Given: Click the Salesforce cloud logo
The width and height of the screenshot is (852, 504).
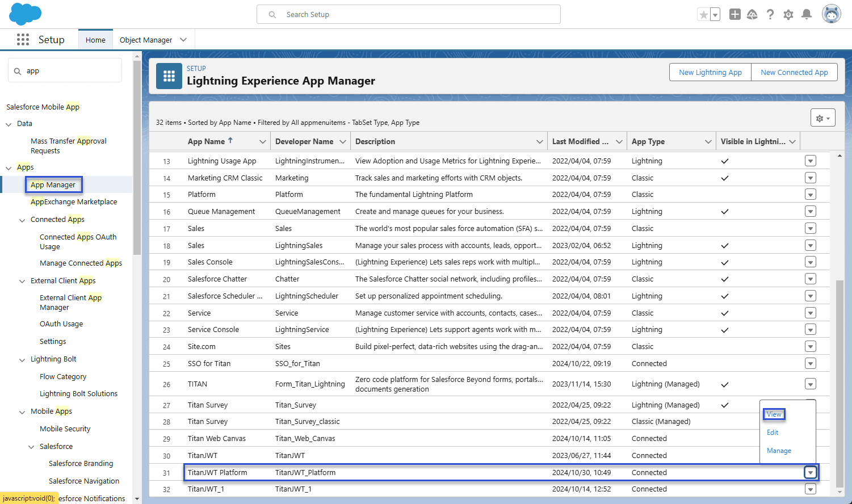Looking at the screenshot, I should (x=25, y=14).
